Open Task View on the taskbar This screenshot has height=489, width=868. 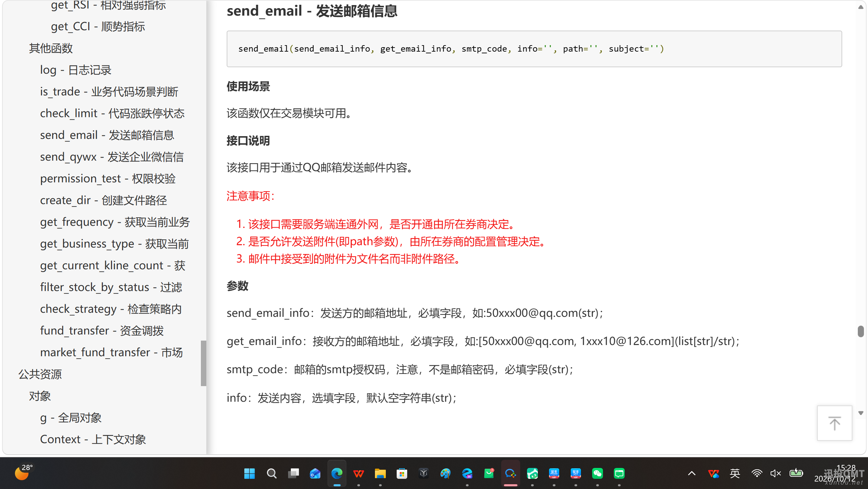(293, 473)
